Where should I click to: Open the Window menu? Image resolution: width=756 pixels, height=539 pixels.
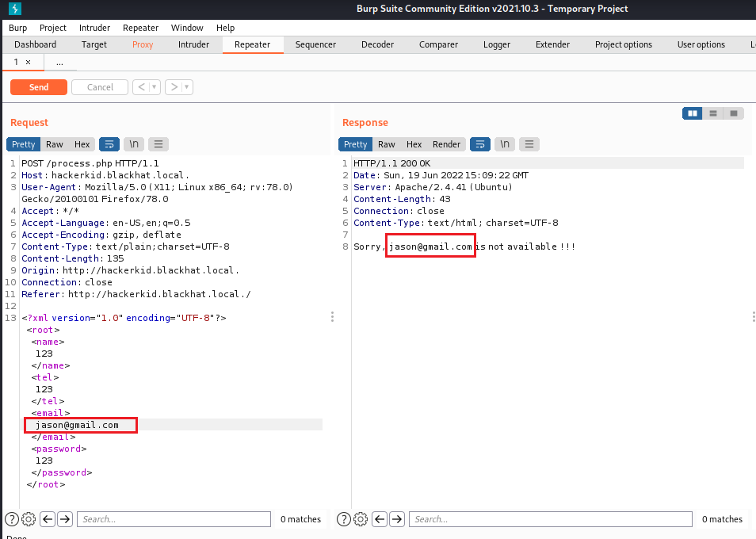[x=187, y=28]
